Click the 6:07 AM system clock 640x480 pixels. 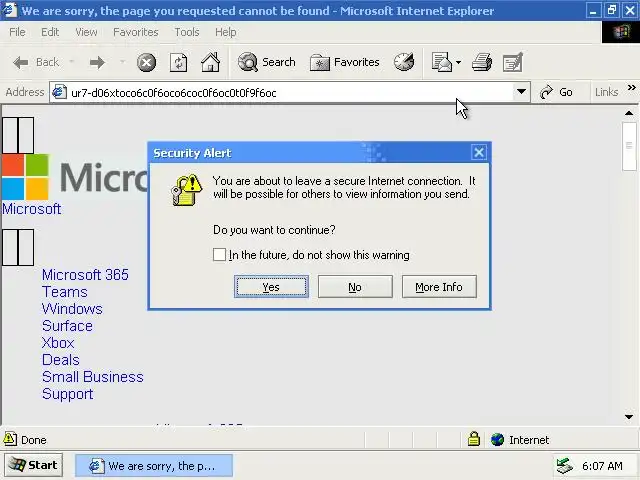click(602, 466)
